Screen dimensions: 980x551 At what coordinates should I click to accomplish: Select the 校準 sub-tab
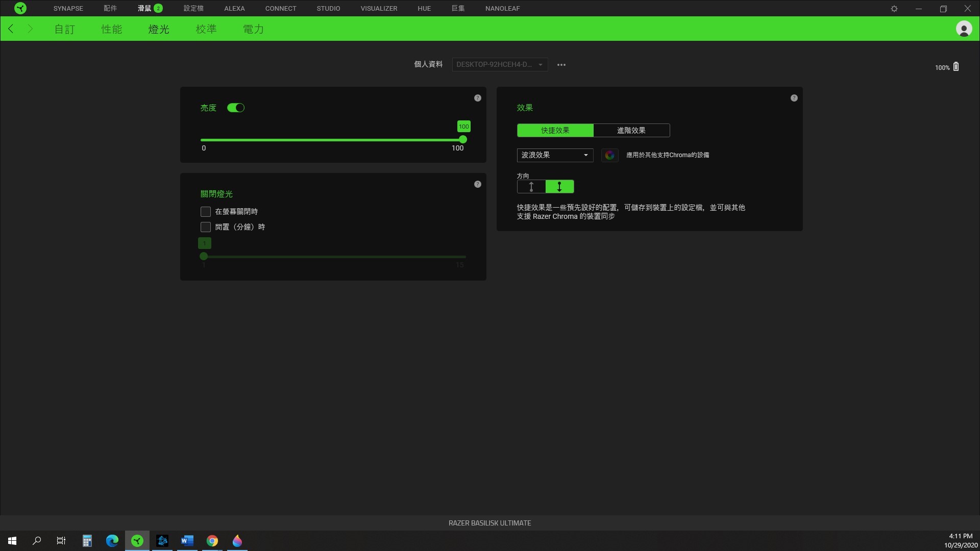pyautogui.click(x=206, y=29)
